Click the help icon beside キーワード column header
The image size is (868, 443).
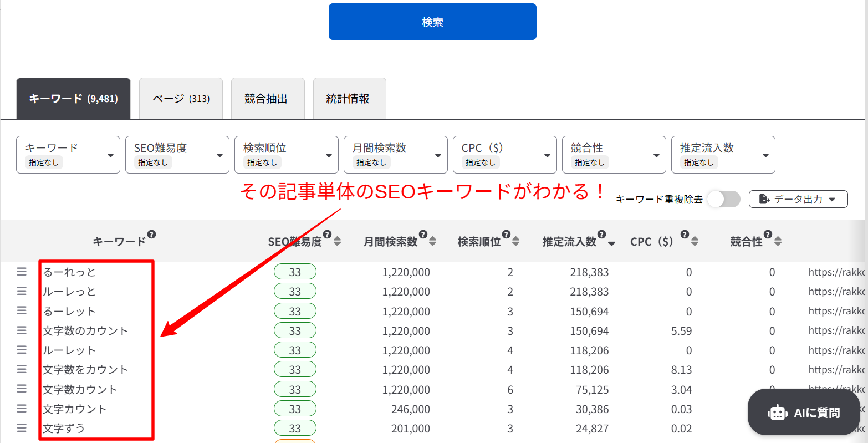(151, 235)
